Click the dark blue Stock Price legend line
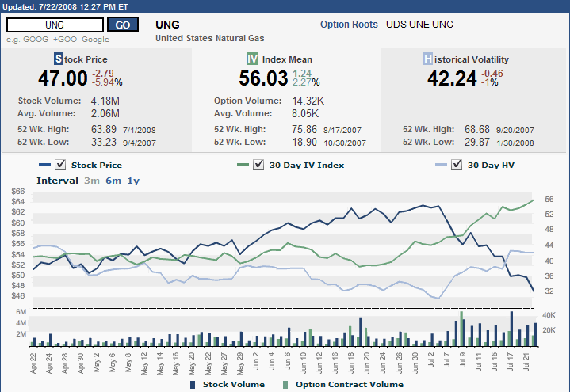The width and height of the screenshot is (570, 392). point(44,165)
